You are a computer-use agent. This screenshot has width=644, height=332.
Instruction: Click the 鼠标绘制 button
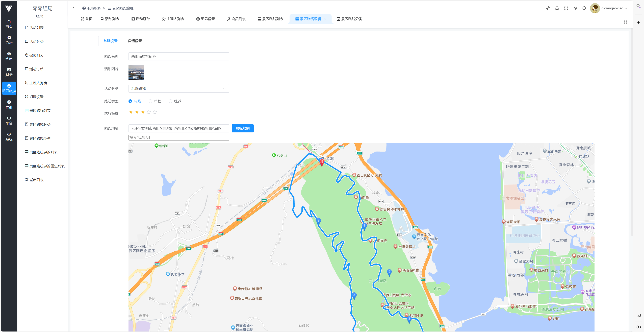coord(242,128)
